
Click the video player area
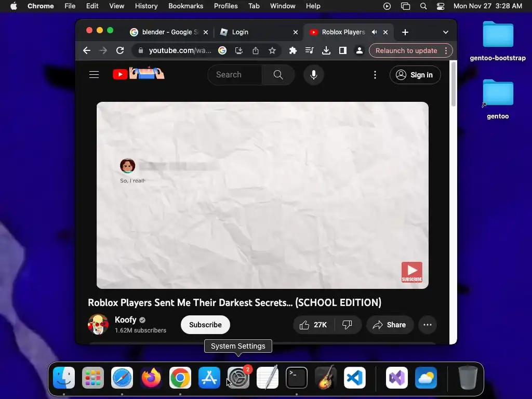point(262,195)
